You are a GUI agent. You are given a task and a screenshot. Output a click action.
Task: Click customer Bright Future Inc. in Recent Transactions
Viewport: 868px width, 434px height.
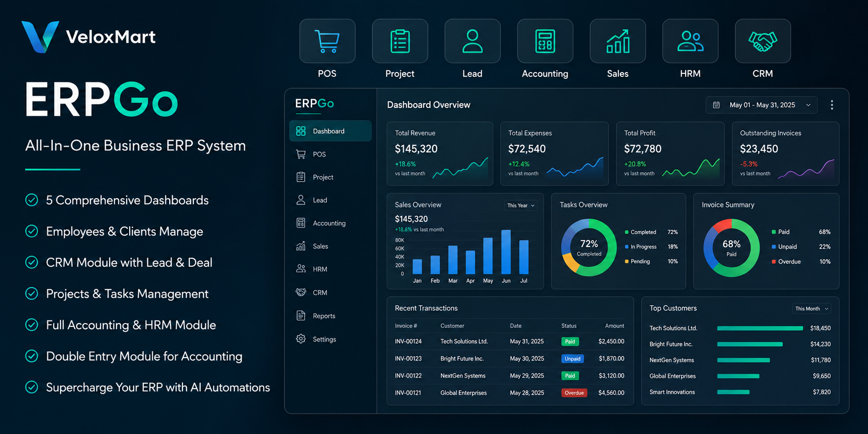462,359
